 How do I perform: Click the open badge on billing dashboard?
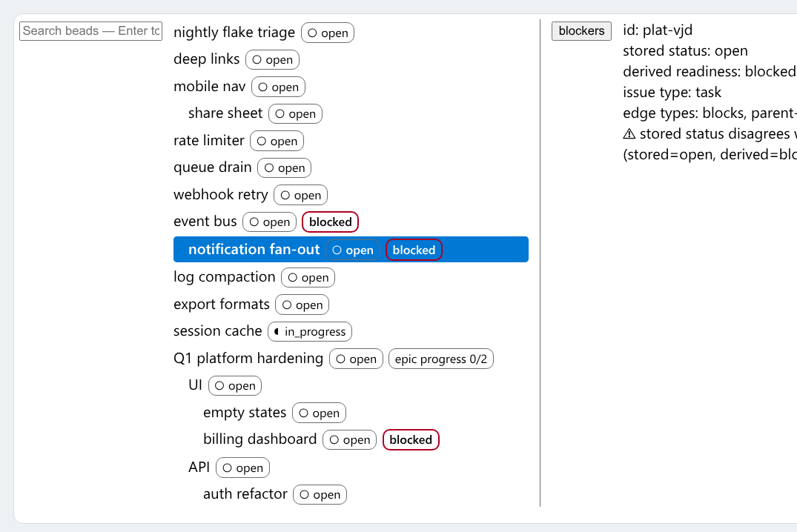pos(350,440)
